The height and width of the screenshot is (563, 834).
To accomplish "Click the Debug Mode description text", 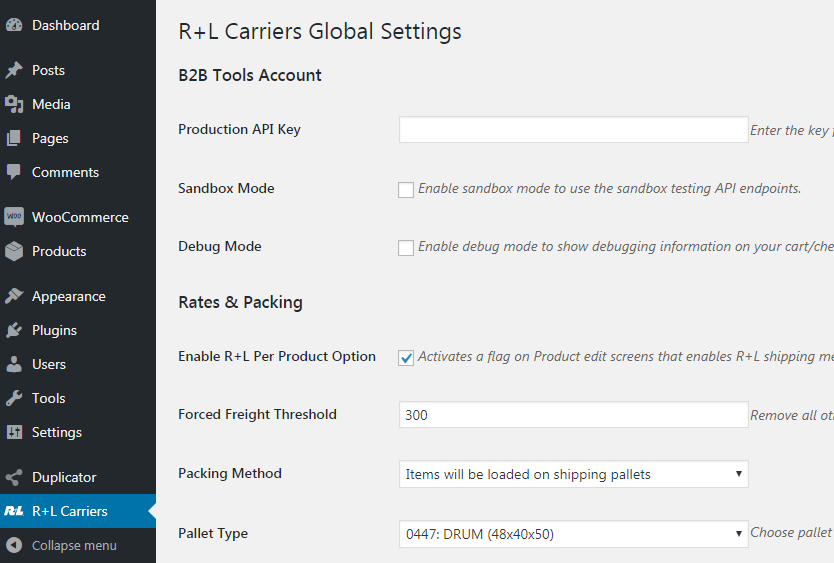I will (x=626, y=246).
